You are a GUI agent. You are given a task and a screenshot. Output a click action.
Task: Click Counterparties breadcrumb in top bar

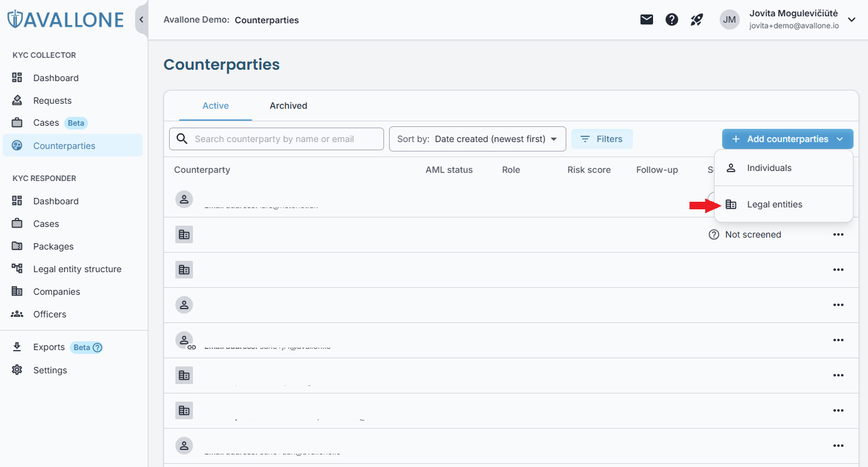point(266,20)
